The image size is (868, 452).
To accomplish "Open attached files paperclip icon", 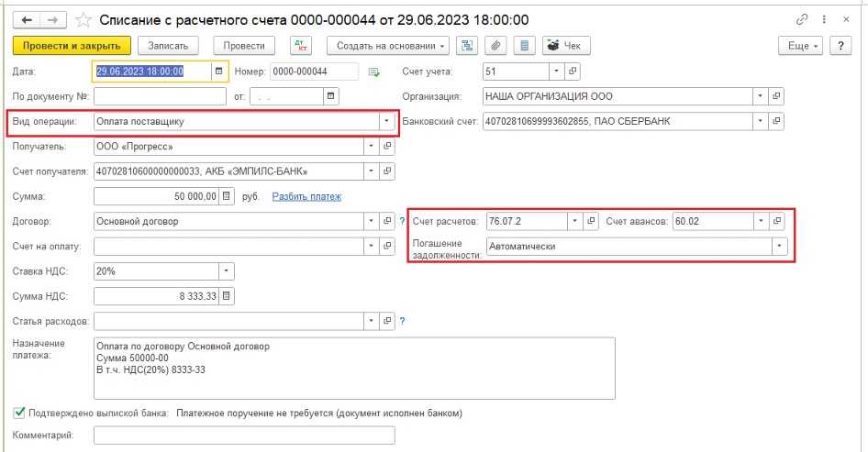I will click(x=495, y=46).
